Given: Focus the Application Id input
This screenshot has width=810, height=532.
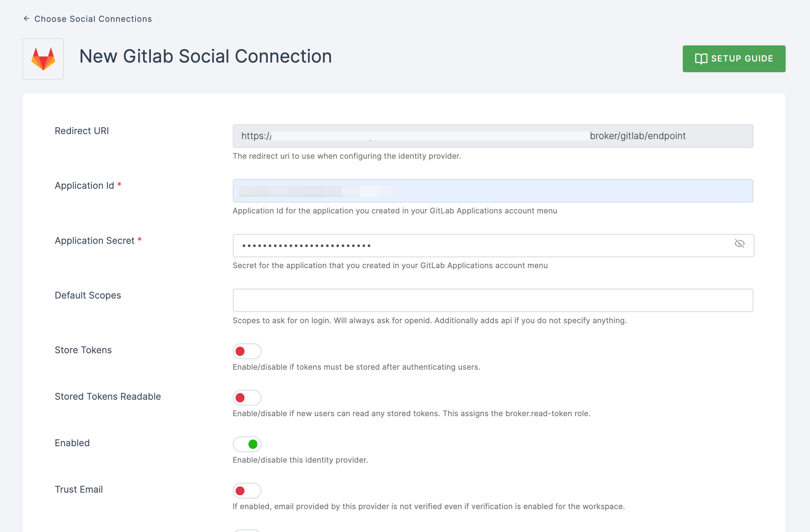Looking at the screenshot, I should pyautogui.click(x=493, y=191).
